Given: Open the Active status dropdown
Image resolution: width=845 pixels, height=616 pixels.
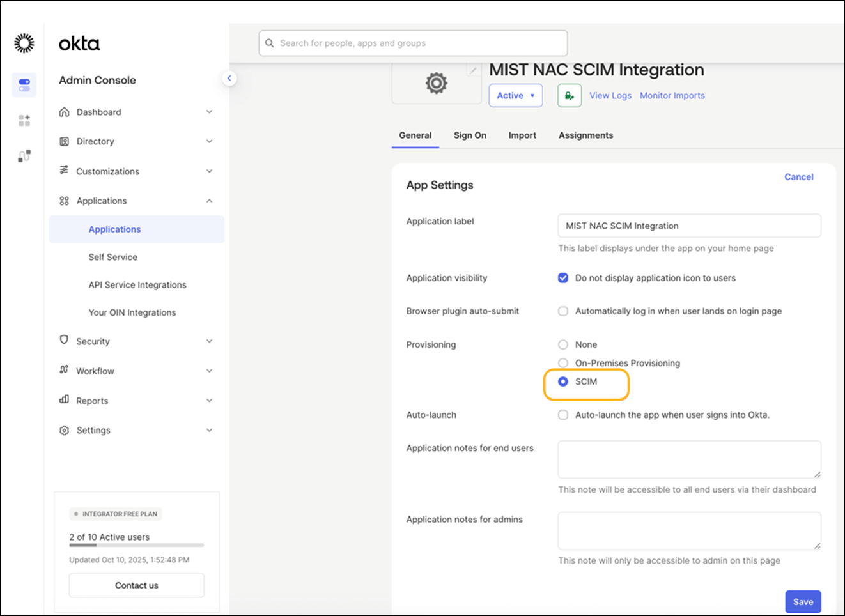Looking at the screenshot, I should pos(515,96).
